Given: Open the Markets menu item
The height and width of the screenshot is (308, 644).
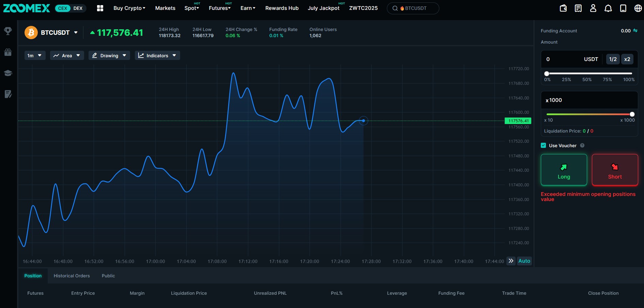Looking at the screenshot, I should pyautogui.click(x=165, y=8).
